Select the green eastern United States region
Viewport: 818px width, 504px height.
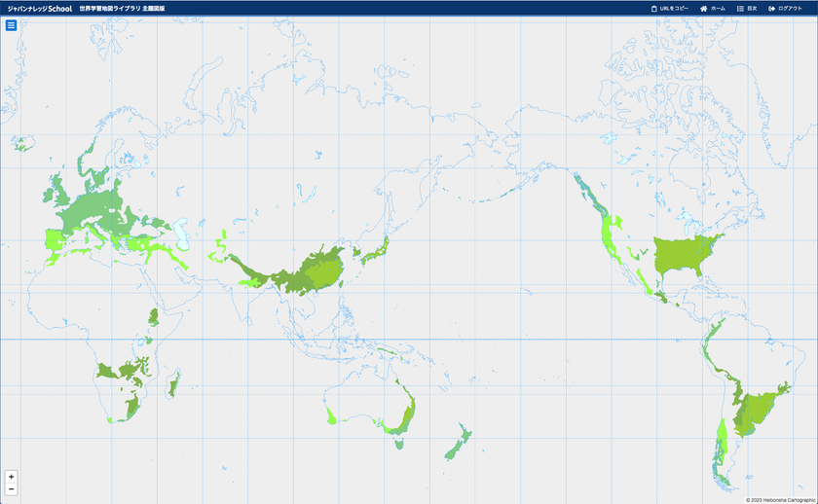click(x=685, y=254)
